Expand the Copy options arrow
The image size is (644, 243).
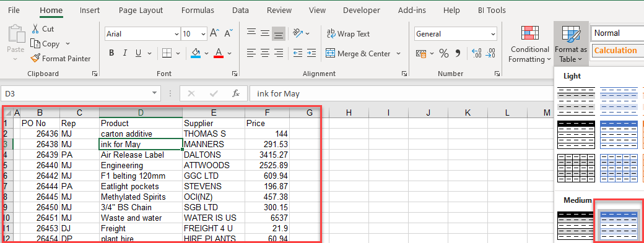click(67, 43)
